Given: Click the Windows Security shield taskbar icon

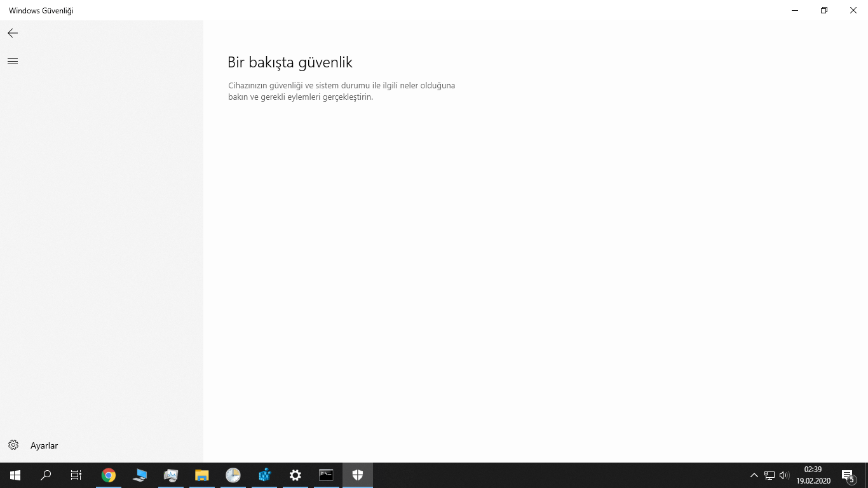Looking at the screenshot, I should [358, 475].
